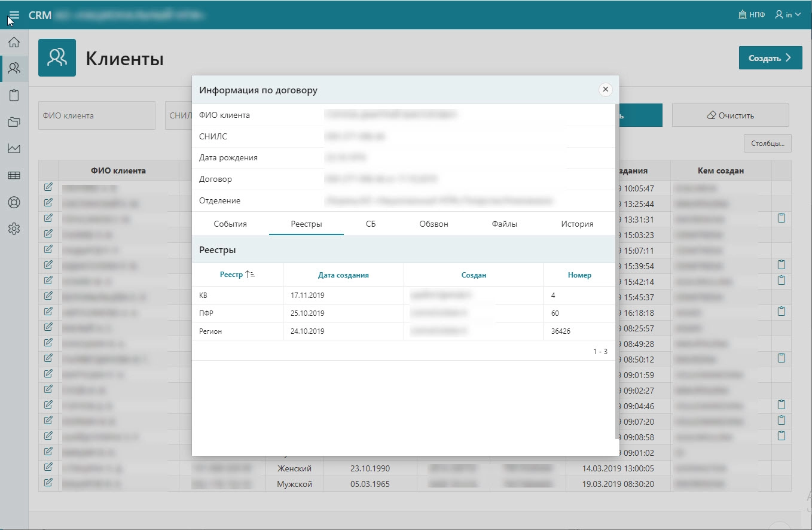Open the line chart reports in the sidebar

[14, 148]
